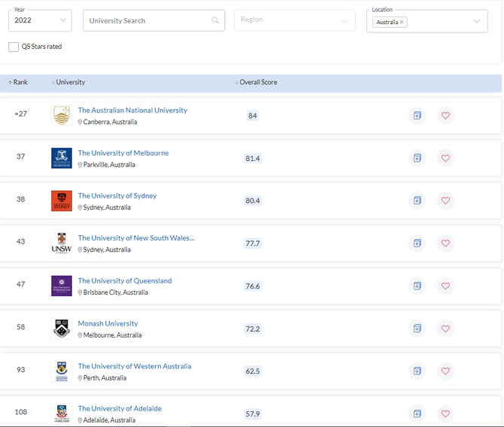Click the 57.9 overall score value

[x=253, y=413]
